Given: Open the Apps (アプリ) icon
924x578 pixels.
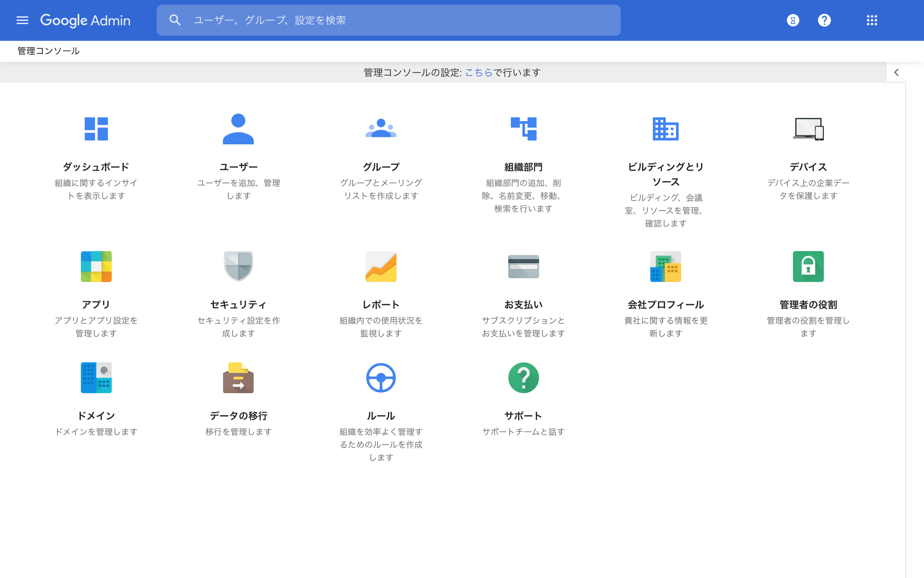Looking at the screenshot, I should 96,266.
